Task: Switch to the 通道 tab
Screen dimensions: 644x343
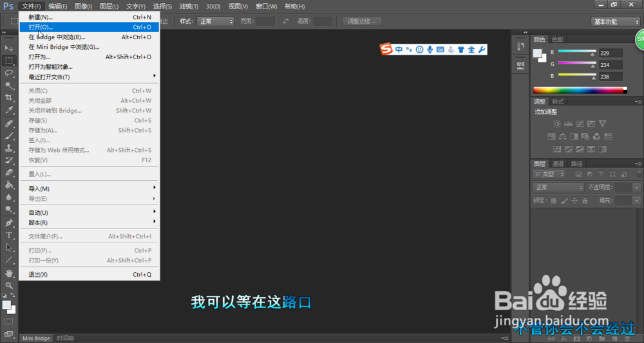Action: coord(557,163)
